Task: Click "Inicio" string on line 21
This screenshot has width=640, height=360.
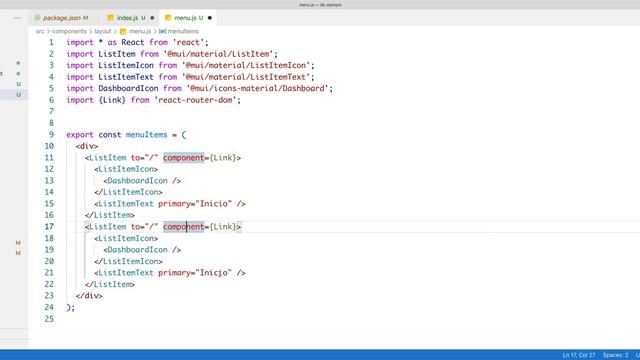Action: pos(213,273)
